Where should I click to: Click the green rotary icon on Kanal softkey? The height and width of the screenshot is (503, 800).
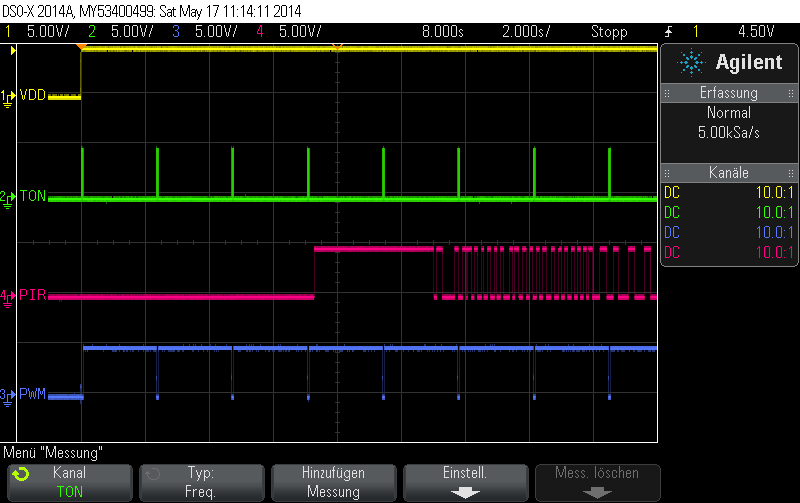click(23, 473)
